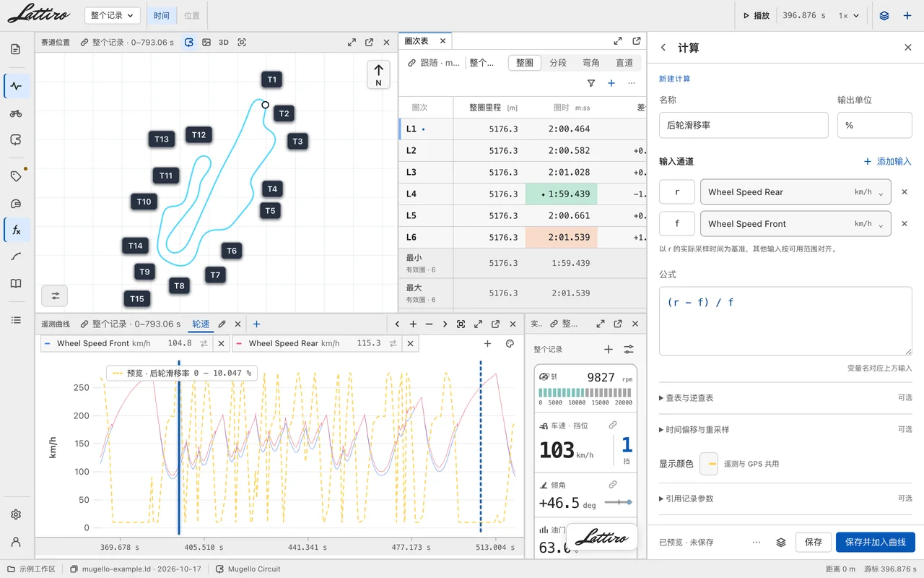This screenshot has height=578, width=924.
Task: Click the fit-to-view icon in 赛道位置 header
Action: pyautogui.click(x=242, y=43)
